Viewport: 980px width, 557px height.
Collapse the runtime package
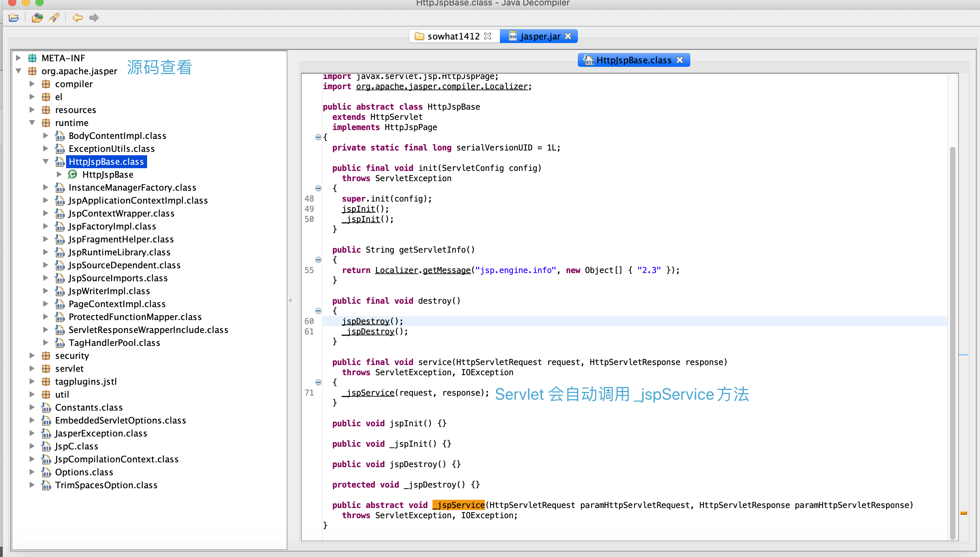point(32,123)
